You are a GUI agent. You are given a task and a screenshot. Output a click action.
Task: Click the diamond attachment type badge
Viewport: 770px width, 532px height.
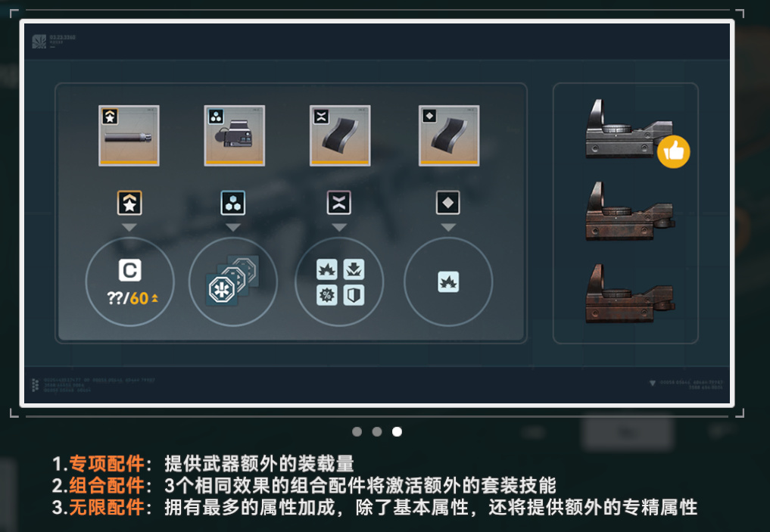(448, 202)
